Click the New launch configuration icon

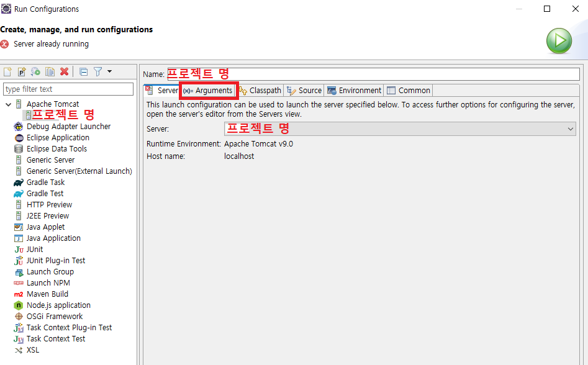tap(8, 71)
